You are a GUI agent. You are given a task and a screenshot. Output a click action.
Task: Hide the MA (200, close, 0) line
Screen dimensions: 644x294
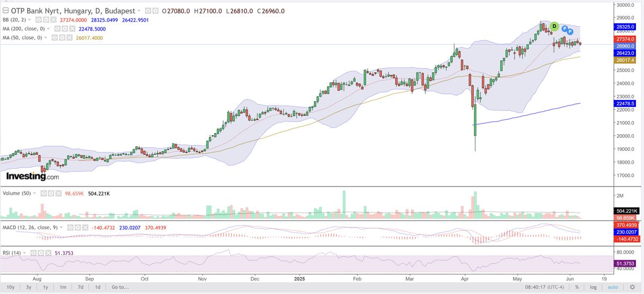click(x=58, y=29)
